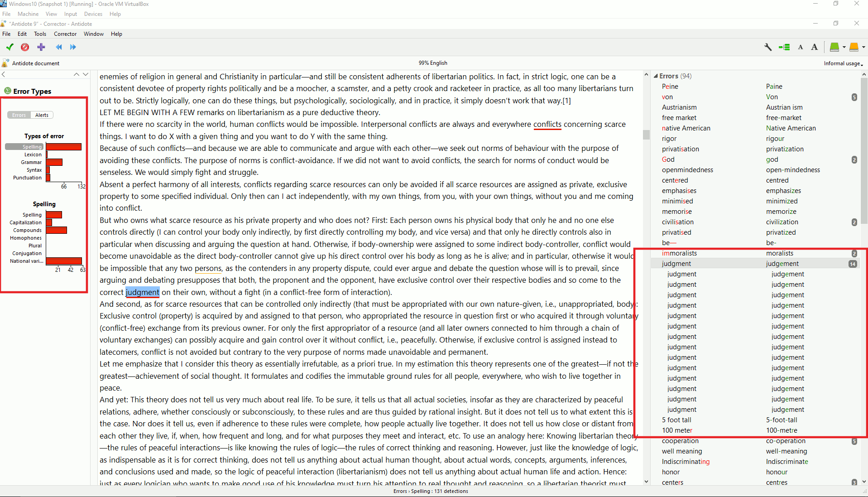Open VirtualBox Devices menu

coord(93,14)
